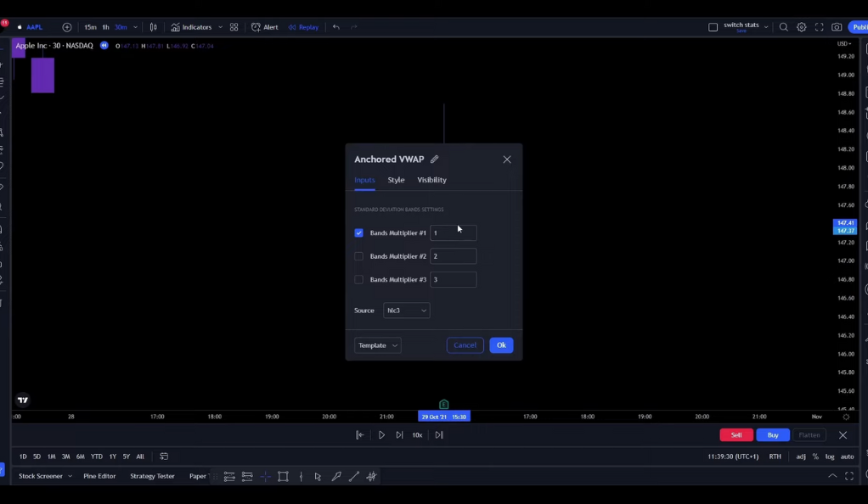Open the Indicators dropdown arrow
868x504 pixels.
point(221,27)
